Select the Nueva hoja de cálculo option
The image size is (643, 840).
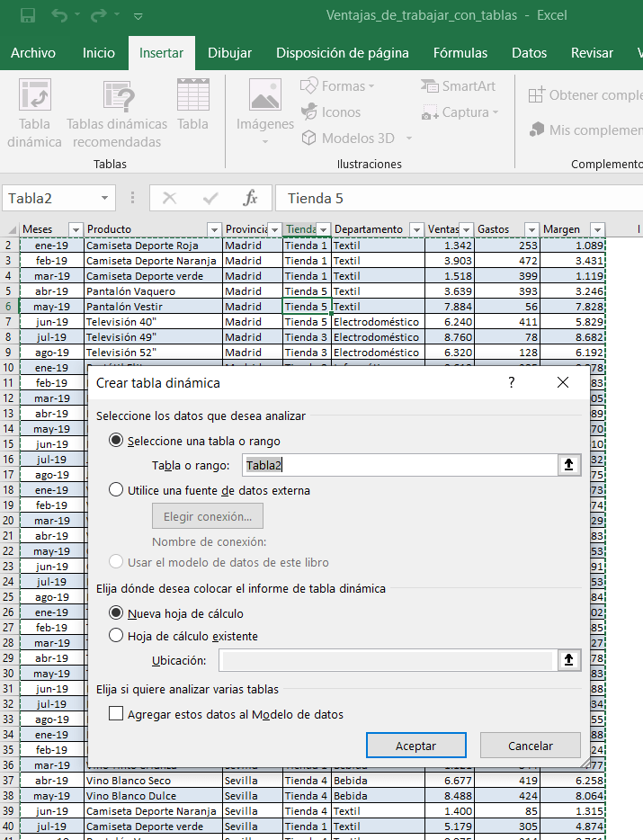[116, 612]
